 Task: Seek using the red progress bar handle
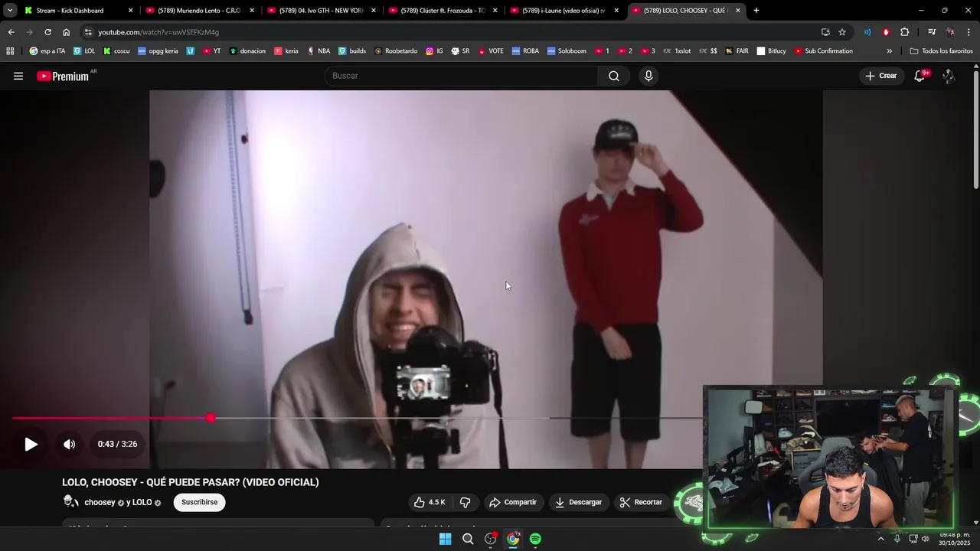(x=211, y=418)
